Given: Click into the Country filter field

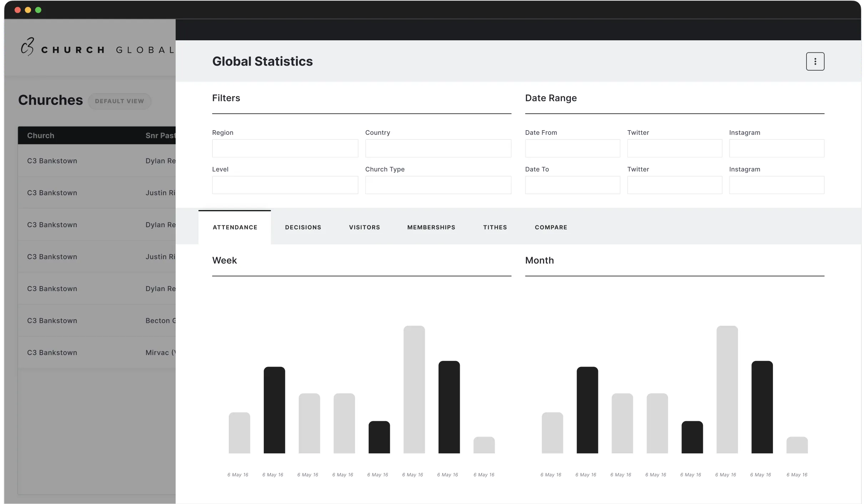Looking at the screenshot, I should pyautogui.click(x=438, y=148).
